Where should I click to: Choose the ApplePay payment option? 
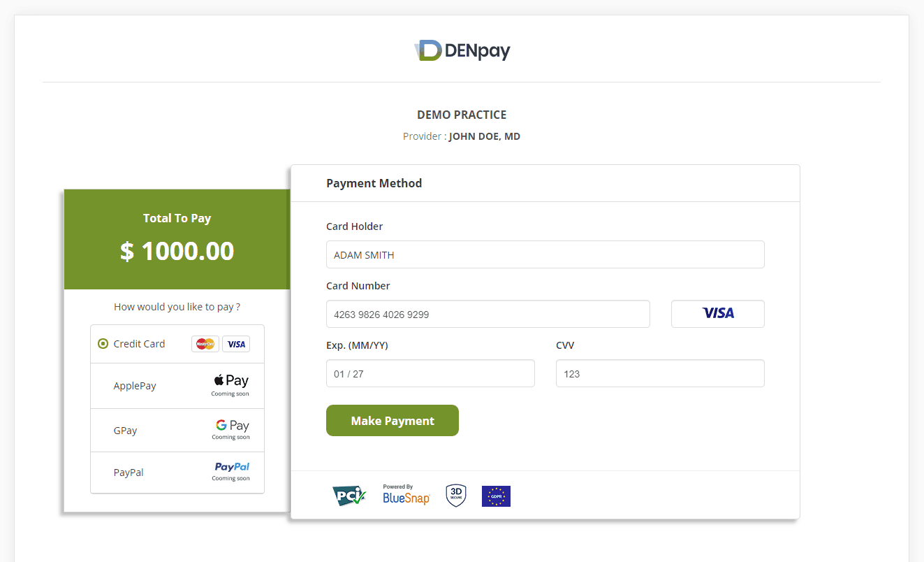tap(177, 386)
